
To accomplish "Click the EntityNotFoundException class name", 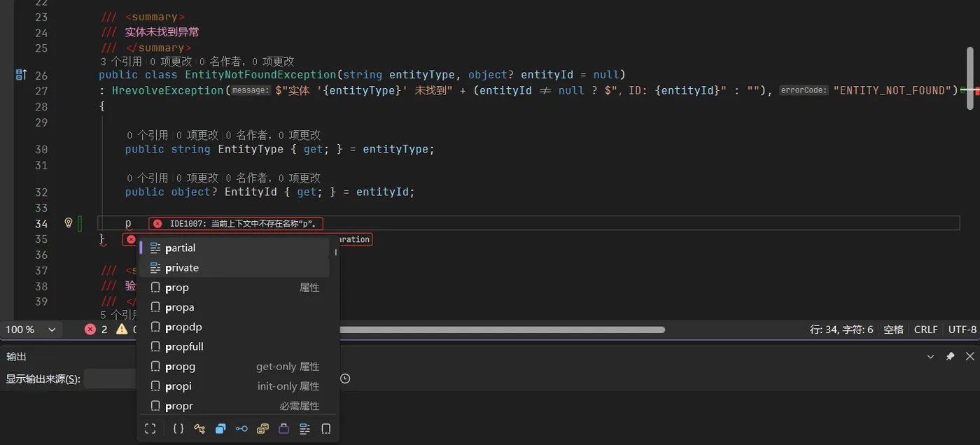I will [260, 75].
